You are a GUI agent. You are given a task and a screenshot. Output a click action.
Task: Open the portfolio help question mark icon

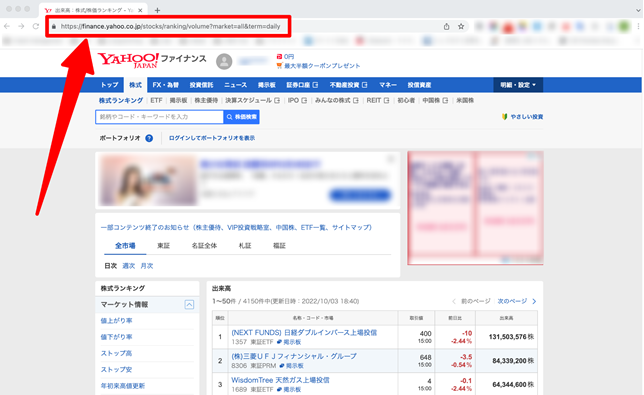coord(149,138)
